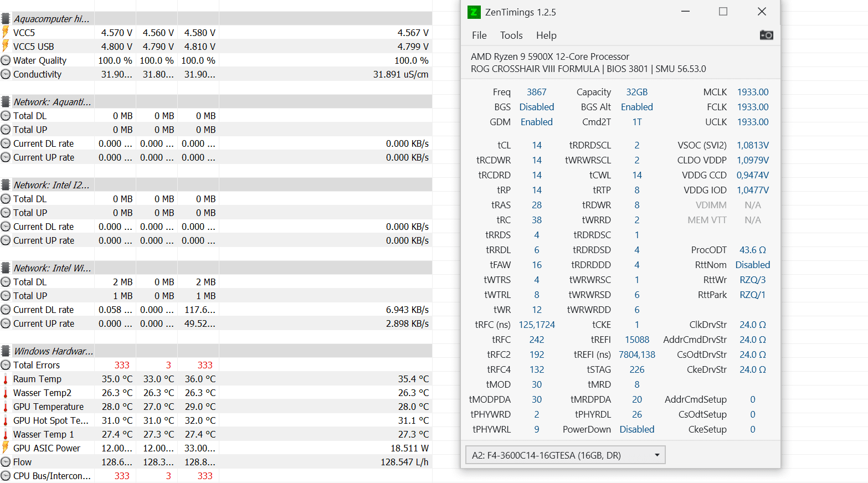Click the RttPark value RZQ/1
868x483 pixels.
point(753,295)
